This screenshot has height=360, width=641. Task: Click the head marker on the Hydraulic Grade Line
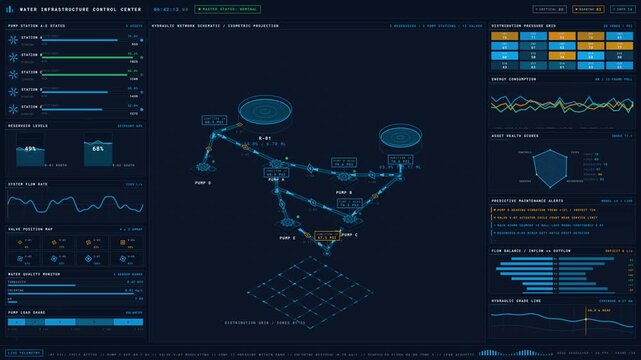[586, 320]
